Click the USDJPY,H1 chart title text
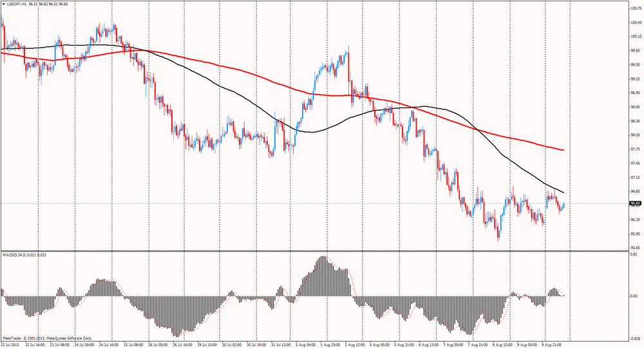This screenshot has height=348, width=644. click(x=17, y=4)
